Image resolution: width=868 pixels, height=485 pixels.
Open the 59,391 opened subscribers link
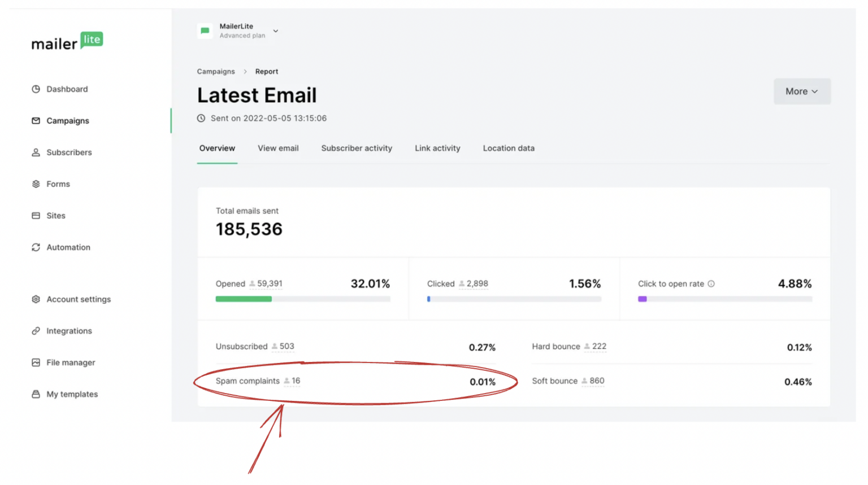pyautogui.click(x=265, y=283)
